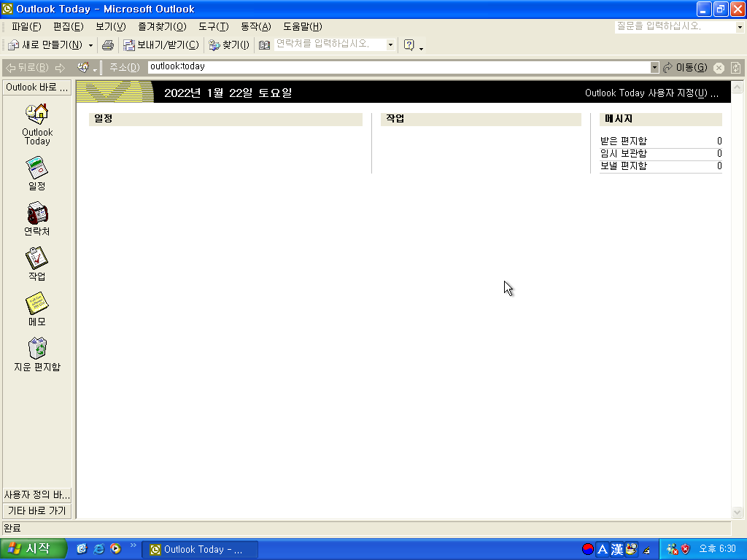Open the address book icon
The height and width of the screenshot is (560, 747).
(x=264, y=44)
